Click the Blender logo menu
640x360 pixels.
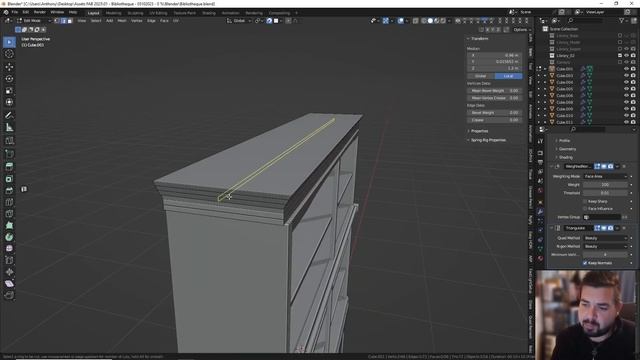tap(6, 12)
